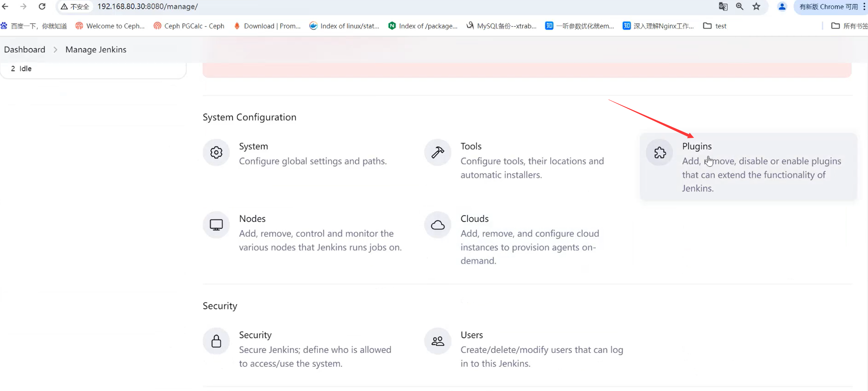Open the Baidu bookmark

pos(34,26)
